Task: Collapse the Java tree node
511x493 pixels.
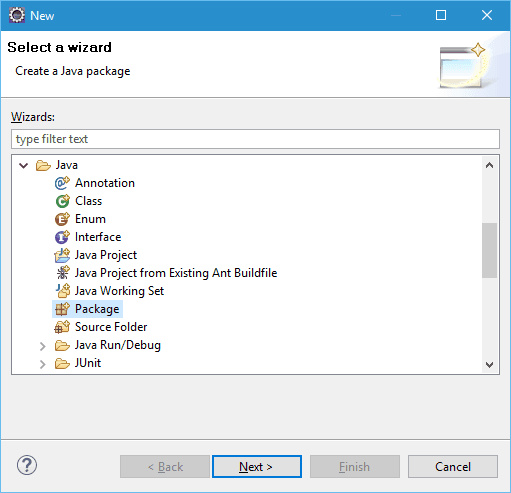Action: coord(24,165)
